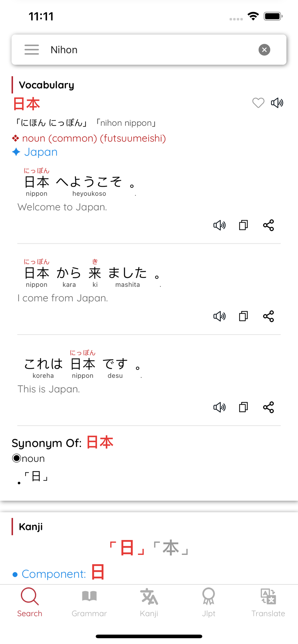Share the "This is Japan" example sentence
298x644 pixels.
click(x=268, y=407)
